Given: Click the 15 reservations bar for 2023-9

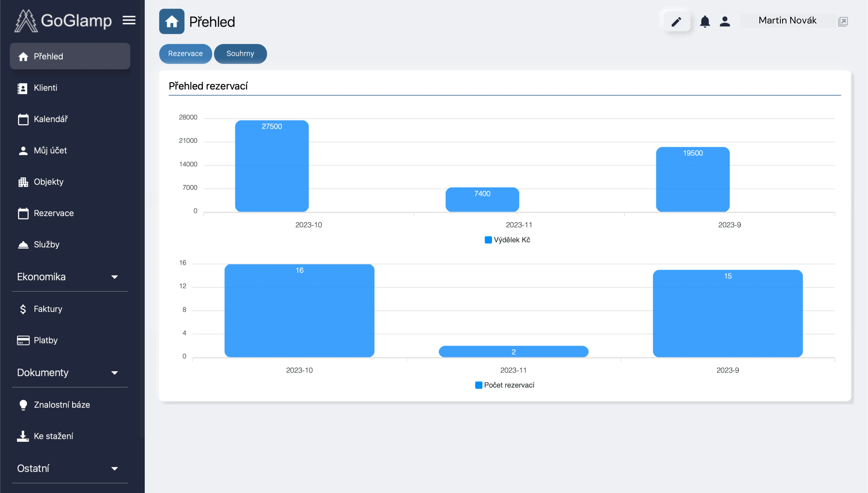Looking at the screenshot, I should click(x=728, y=314).
